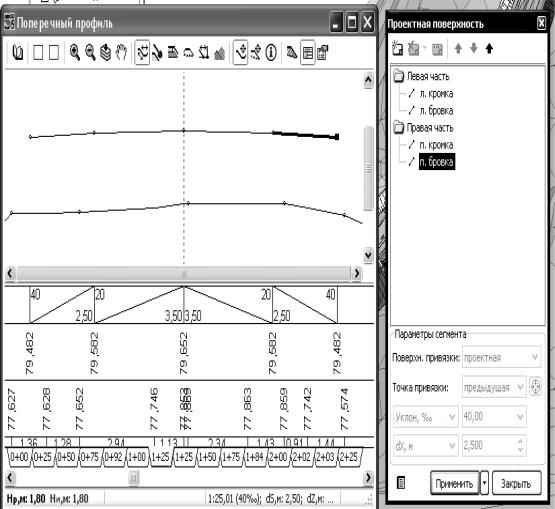555x509 pixels.
Task: Switch to the 2+00 station tab
Action: 278,457
